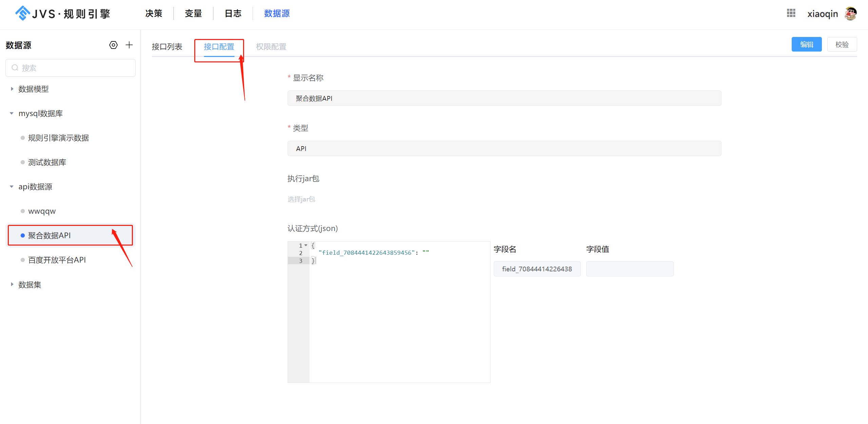The image size is (868, 424).
Task: Click the dot beside 百度开放平台API
Action: coord(22,260)
